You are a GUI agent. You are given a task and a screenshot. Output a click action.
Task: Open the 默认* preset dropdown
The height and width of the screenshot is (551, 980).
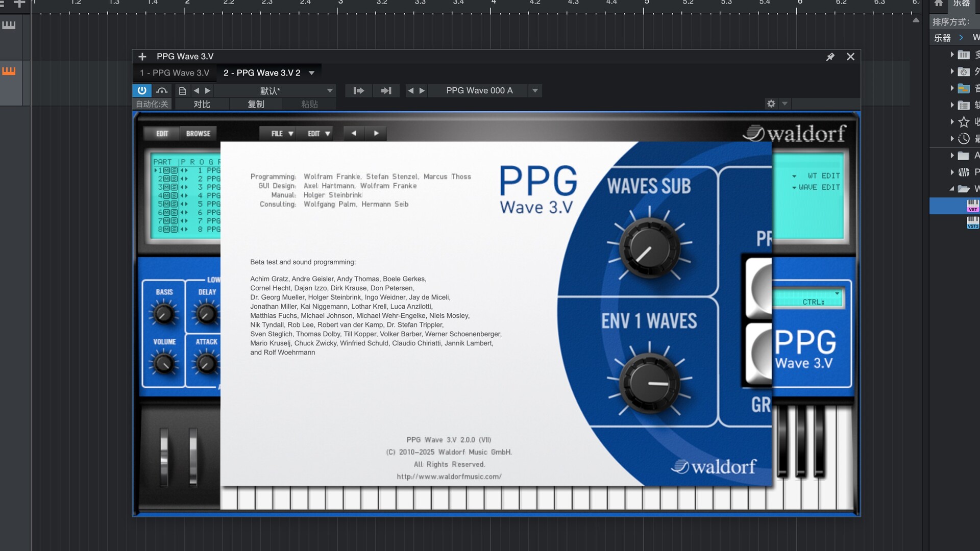[x=276, y=91]
